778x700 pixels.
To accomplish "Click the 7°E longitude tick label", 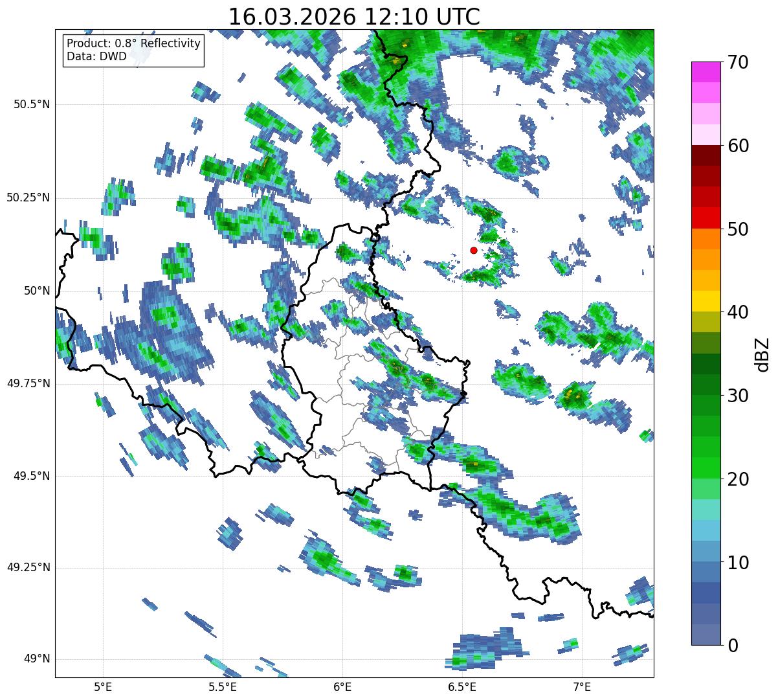I will point(582,686).
